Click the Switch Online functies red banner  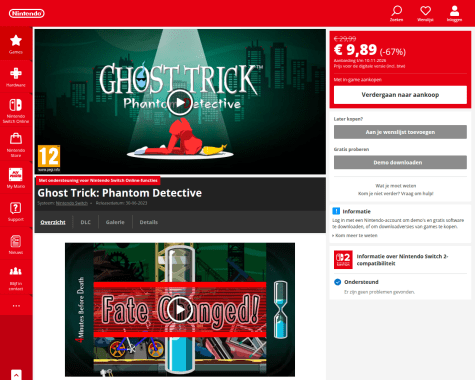pos(98,180)
